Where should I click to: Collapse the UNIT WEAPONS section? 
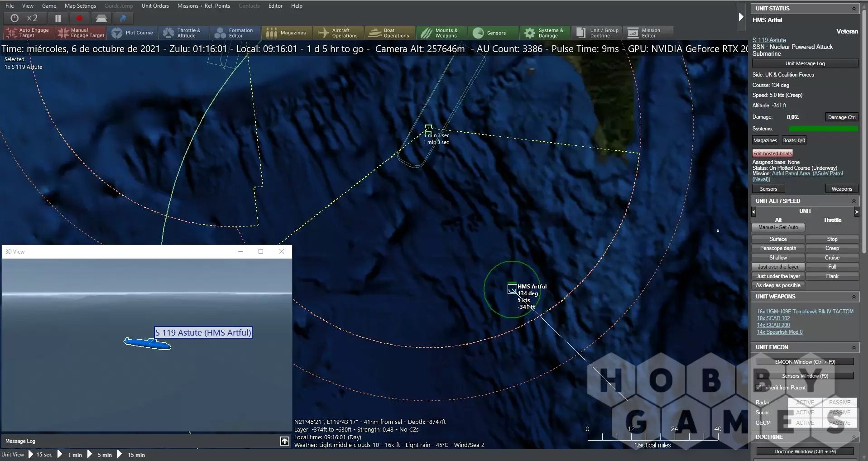tap(854, 297)
